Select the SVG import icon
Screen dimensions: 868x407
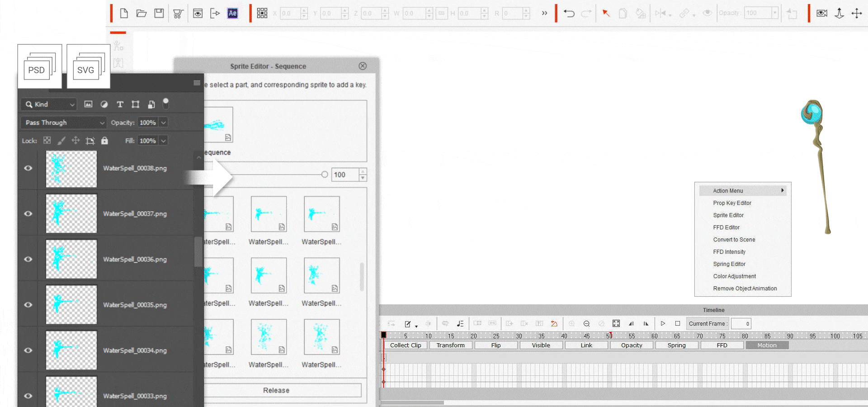pos(89,66)
